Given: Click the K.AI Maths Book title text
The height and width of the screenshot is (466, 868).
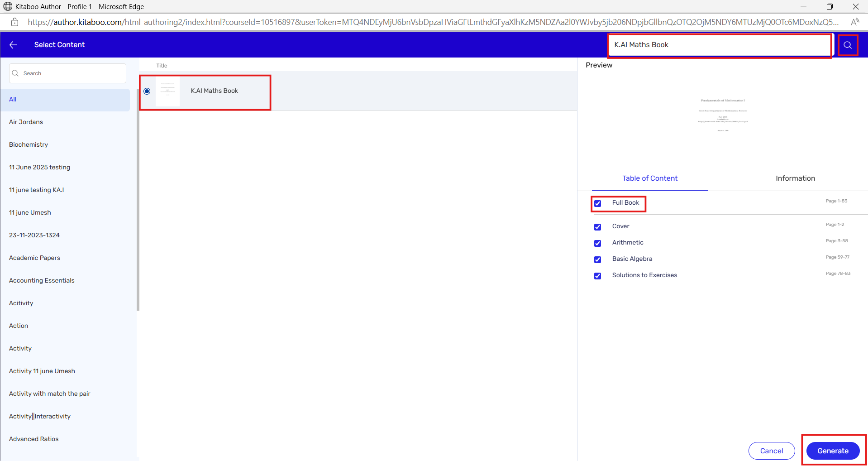Looking at the screenshot, I should click(x=215, y=91).
